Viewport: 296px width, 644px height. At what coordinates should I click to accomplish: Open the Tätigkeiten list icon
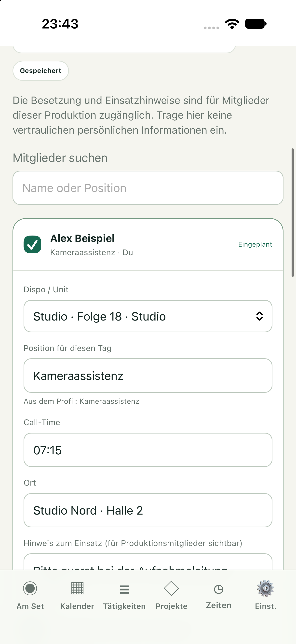pos(124,589)
